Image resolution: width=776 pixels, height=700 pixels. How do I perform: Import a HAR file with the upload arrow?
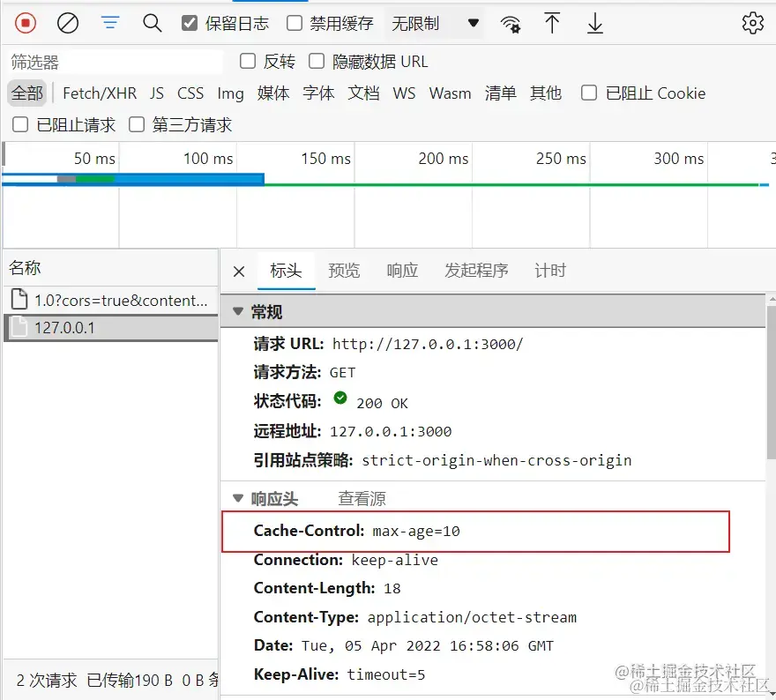552,23
